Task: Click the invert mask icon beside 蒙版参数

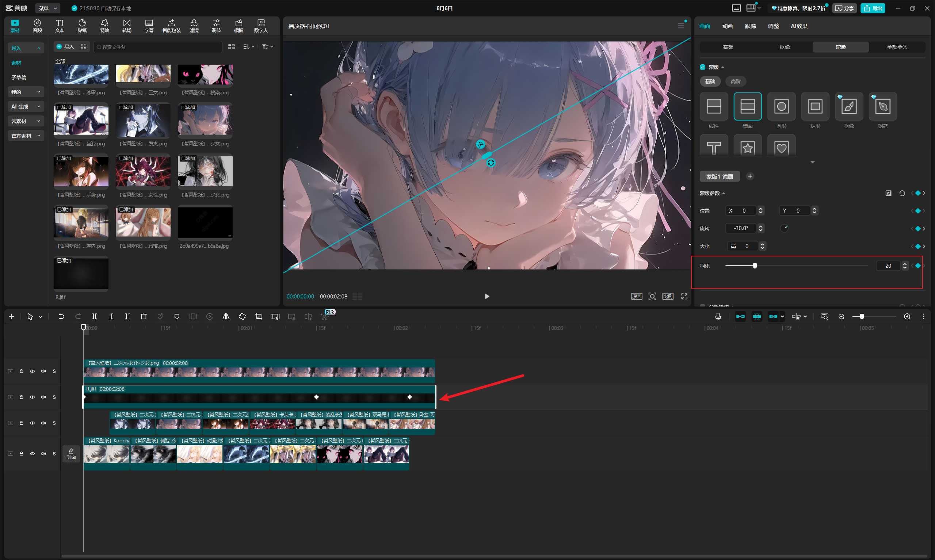Action: click(888, 193)
